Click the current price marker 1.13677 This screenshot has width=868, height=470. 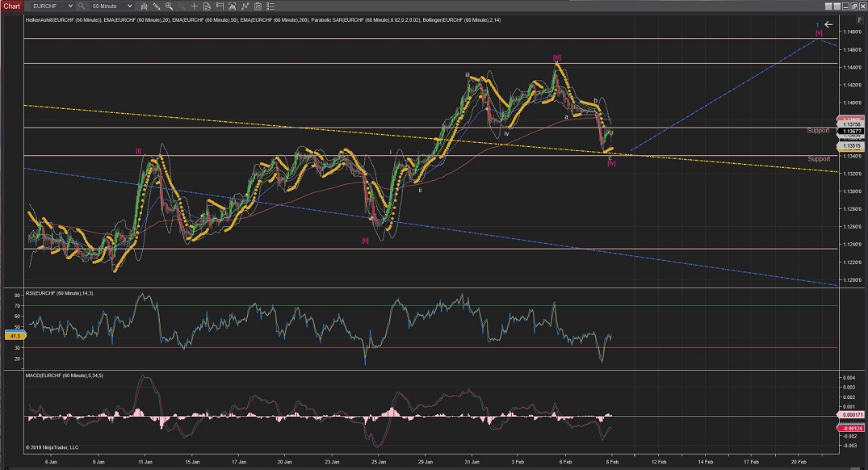[x=851, y=132]
